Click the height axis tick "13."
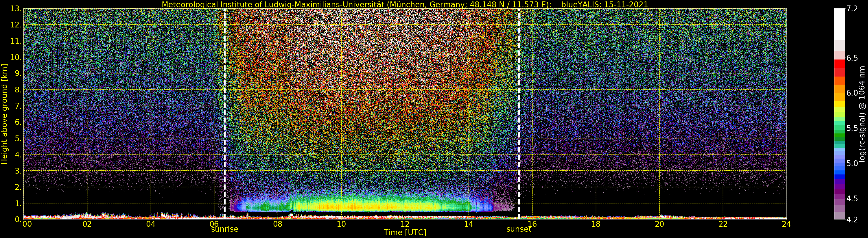Viewport: 868px width, 238px height. click(x=16, y=9)
